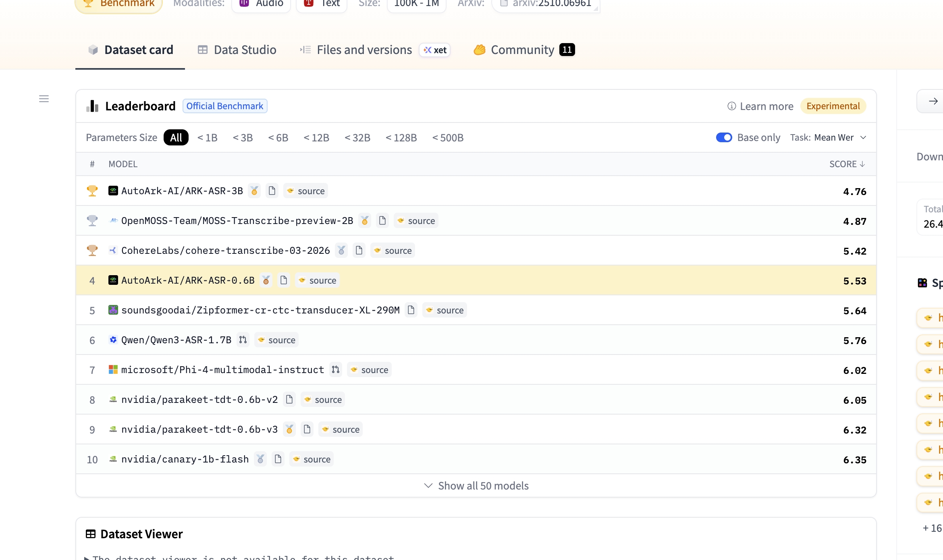
Task: Click the Microsoft logo beside Phi-4-multimodal-instruct
Action: [113, 369]
